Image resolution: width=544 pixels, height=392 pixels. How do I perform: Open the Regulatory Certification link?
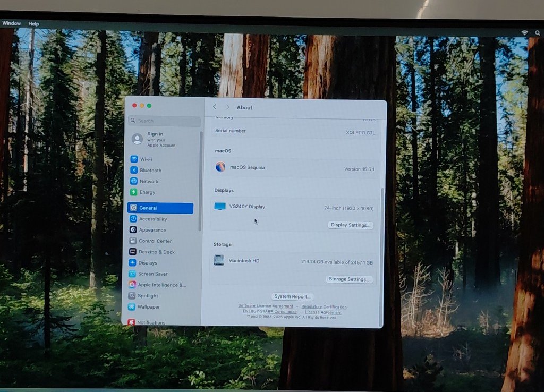(x=324, y=306)
